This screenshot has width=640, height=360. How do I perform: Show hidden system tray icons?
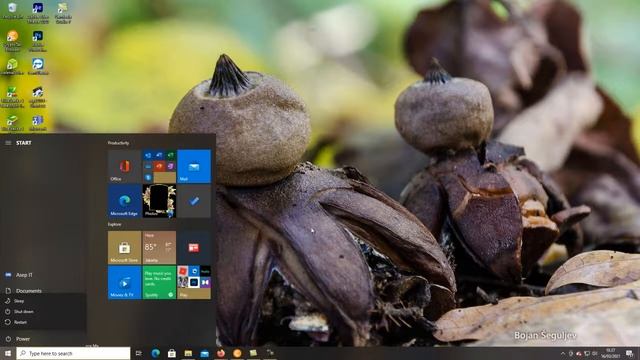563,353
